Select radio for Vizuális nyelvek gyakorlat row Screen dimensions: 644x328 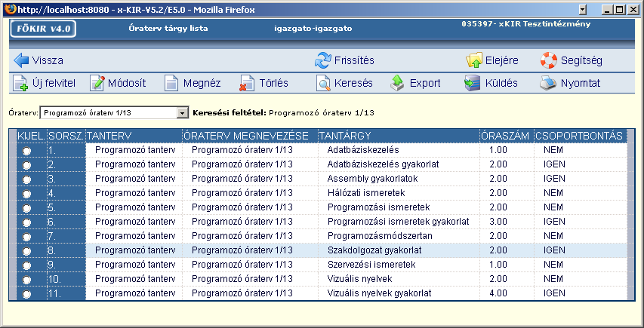pyautogui.click(x=26, y=294)
